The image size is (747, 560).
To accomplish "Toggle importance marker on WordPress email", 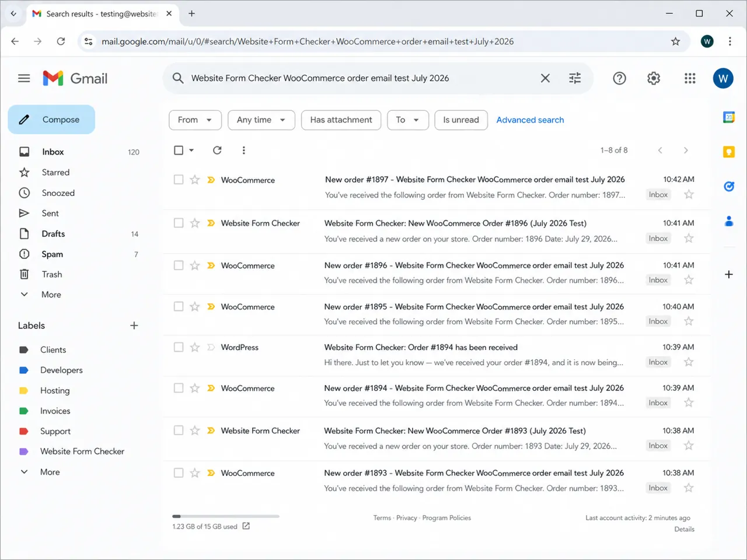I will [211, 347].
